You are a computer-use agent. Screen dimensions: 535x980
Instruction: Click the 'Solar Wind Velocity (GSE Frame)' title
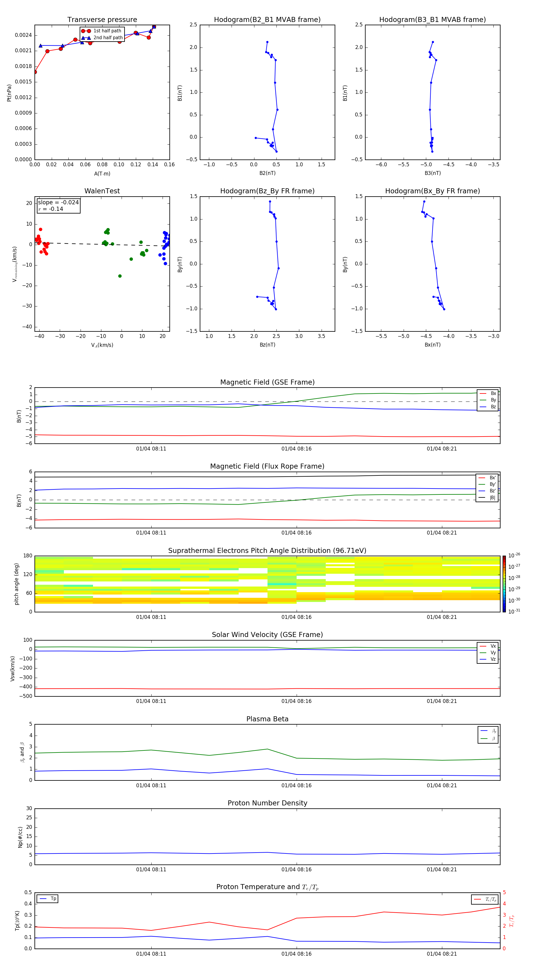pyautogui.click(x=267, y=635)
